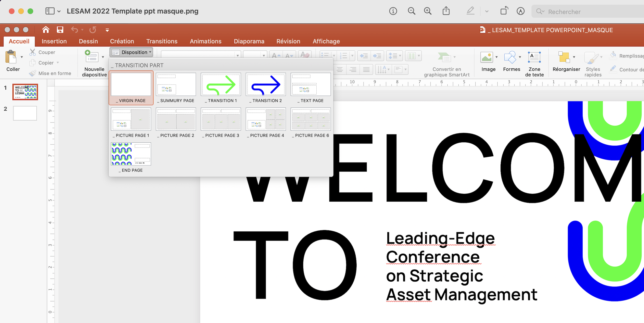The width and height of the screenshot is (644, 323).
Task: Click the Coller paste clipboard icon
Action: pyautogui.click(x=11, y=57)
